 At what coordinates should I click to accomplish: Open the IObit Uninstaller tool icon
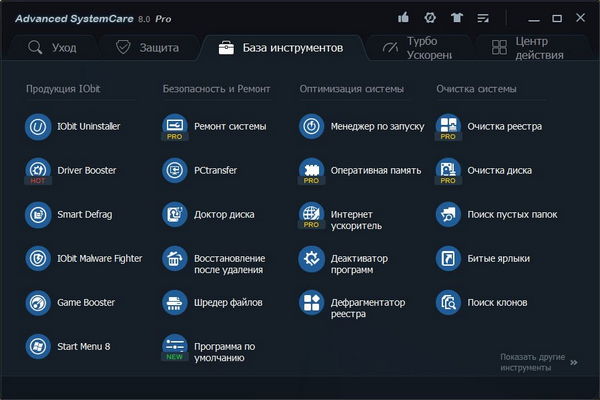38,127
